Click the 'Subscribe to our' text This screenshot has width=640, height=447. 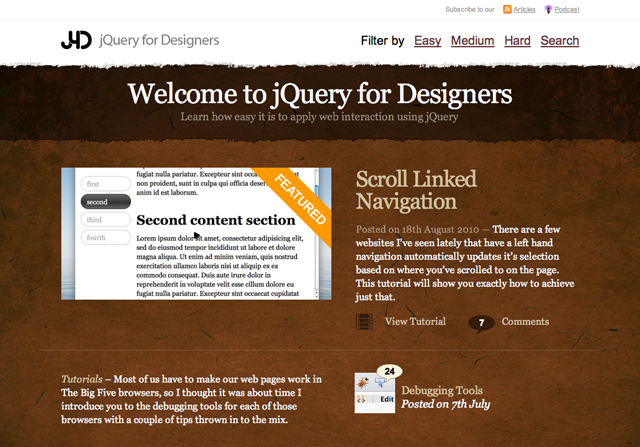pos(470,9)
